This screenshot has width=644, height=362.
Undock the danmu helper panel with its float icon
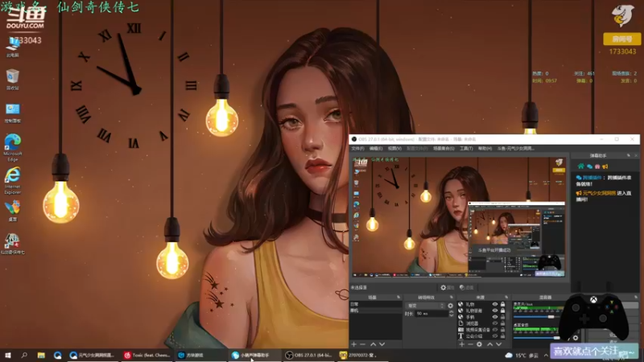click(629, 155)
